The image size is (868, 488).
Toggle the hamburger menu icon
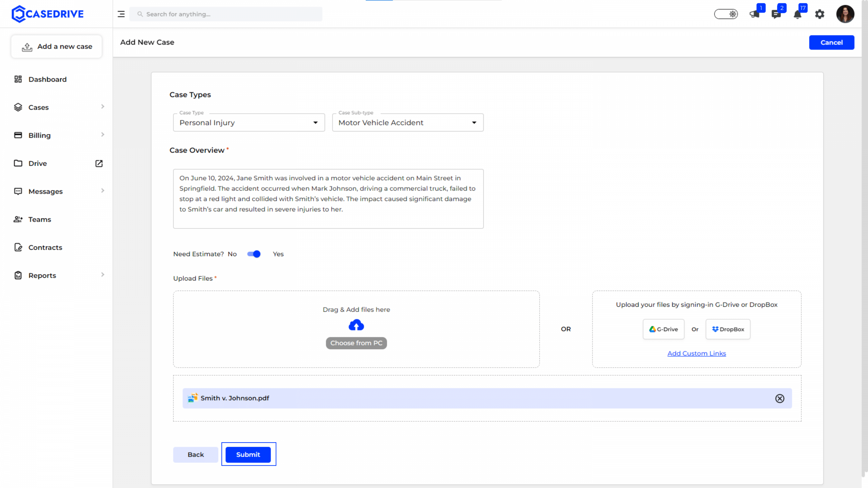(x=121, y=14)
